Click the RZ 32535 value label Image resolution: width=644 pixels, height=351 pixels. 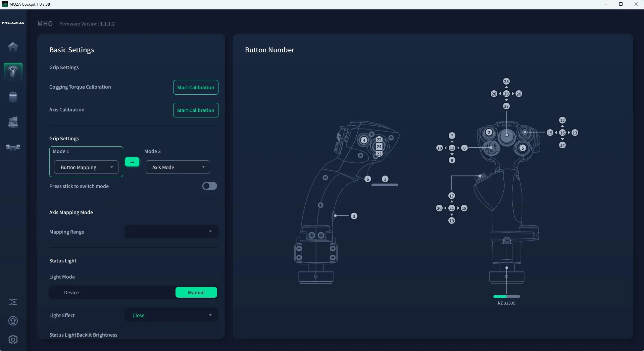(507, 303)
